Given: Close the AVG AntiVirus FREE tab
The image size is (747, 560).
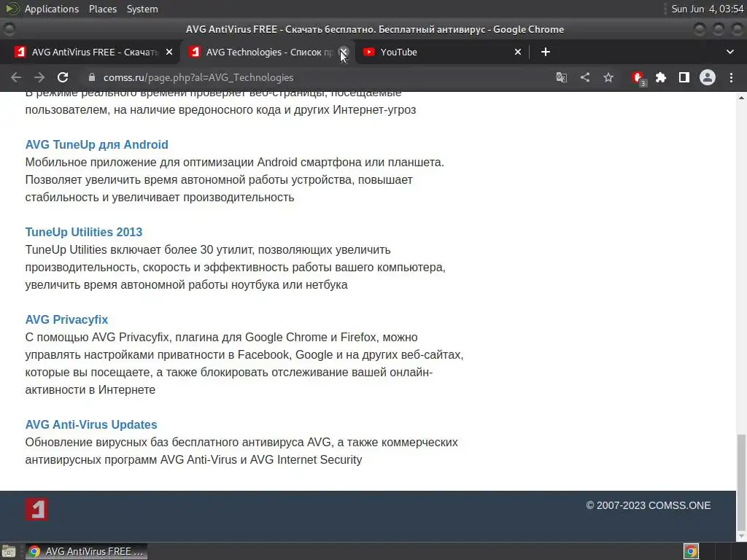Looking at the screenshot, I should (169, 52).
